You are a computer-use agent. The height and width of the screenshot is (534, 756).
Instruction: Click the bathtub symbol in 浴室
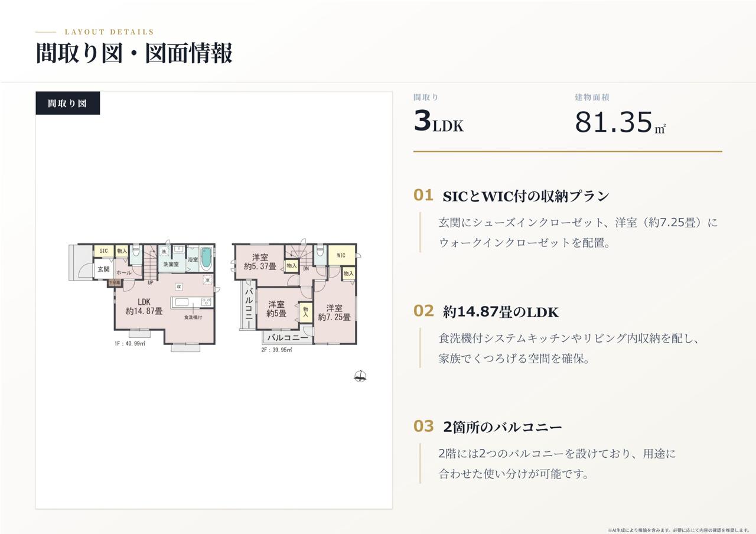(206, 258)
